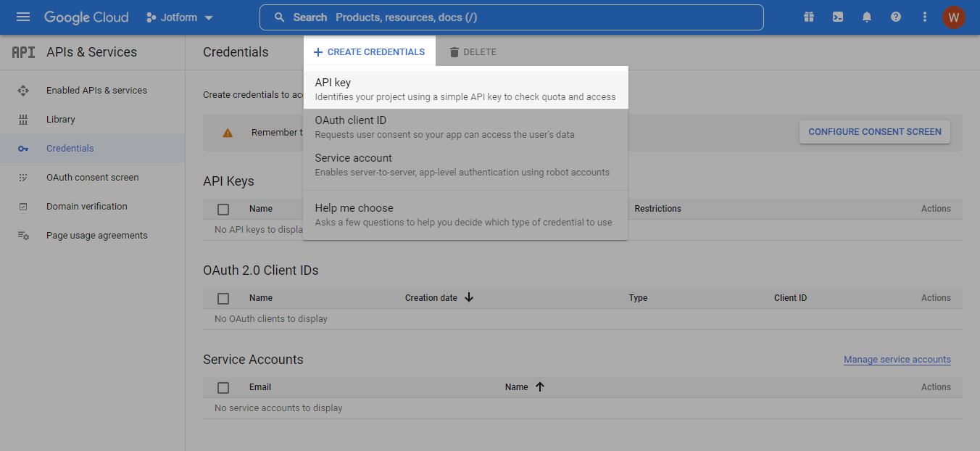Select Service account from the menu
Image resolution: width=980 pixels, height=451 pixels.
click(465, 165)
